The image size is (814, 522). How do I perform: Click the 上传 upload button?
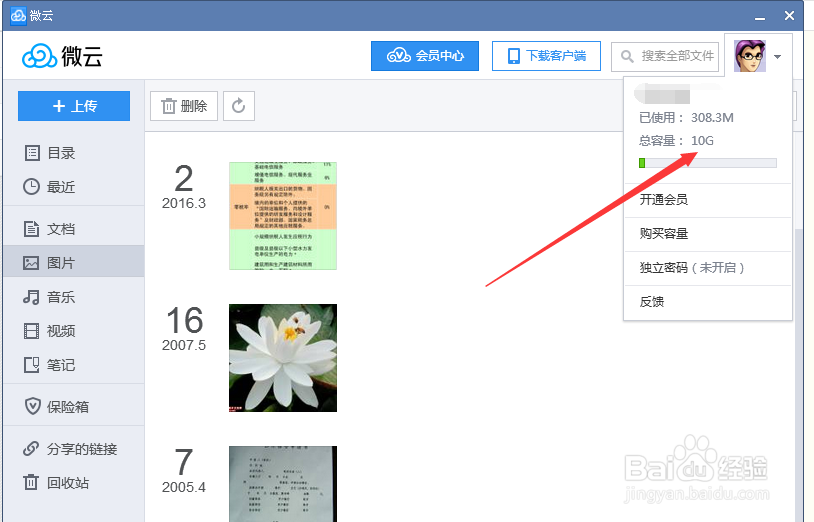click(74, 106)
